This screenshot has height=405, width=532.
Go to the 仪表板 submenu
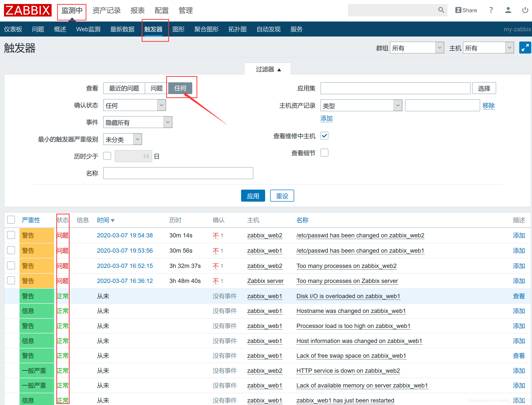tap(13, 29)
